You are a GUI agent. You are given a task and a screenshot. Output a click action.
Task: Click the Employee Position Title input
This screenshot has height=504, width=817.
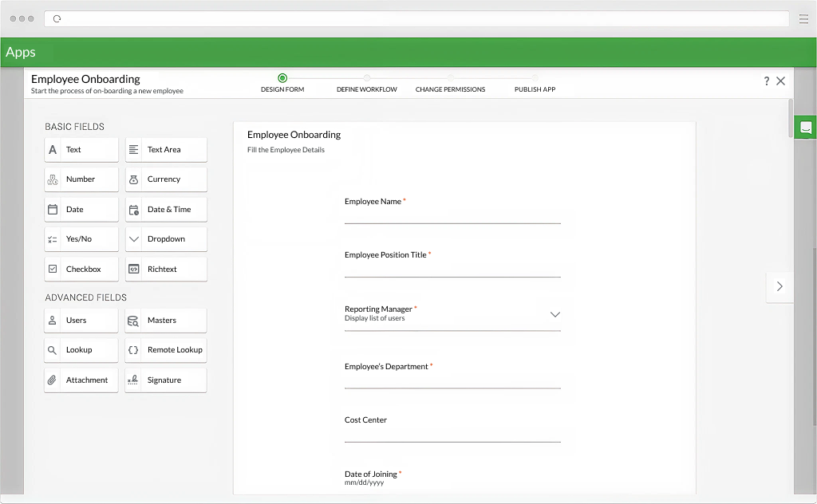(x=452, y=270)
